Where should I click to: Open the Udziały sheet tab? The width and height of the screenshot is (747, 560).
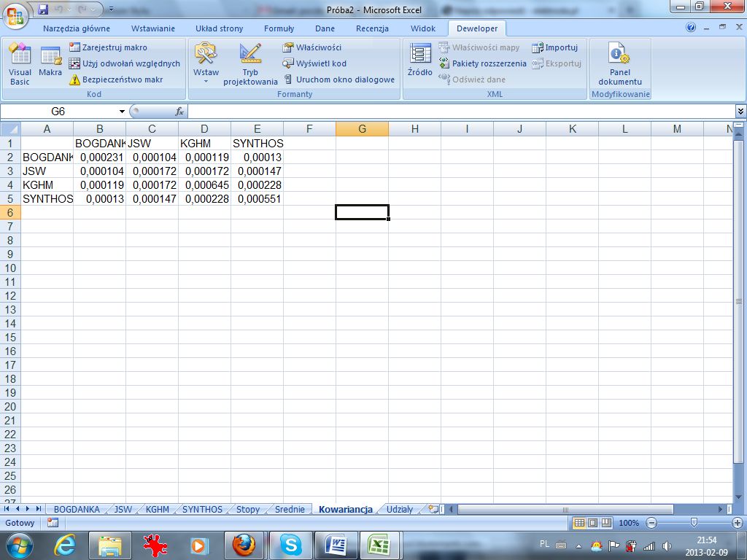click(399, 509)
